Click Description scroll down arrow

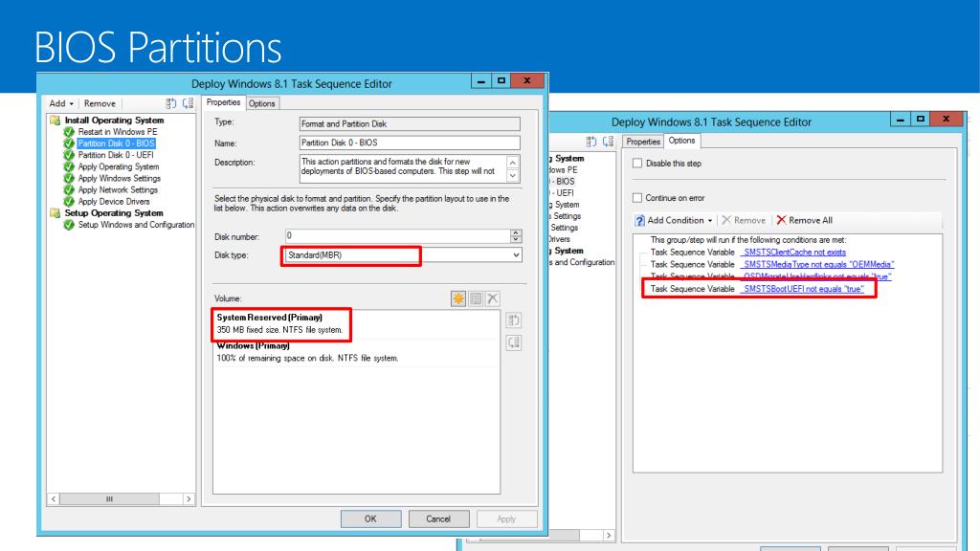click(x=513, y=176)
